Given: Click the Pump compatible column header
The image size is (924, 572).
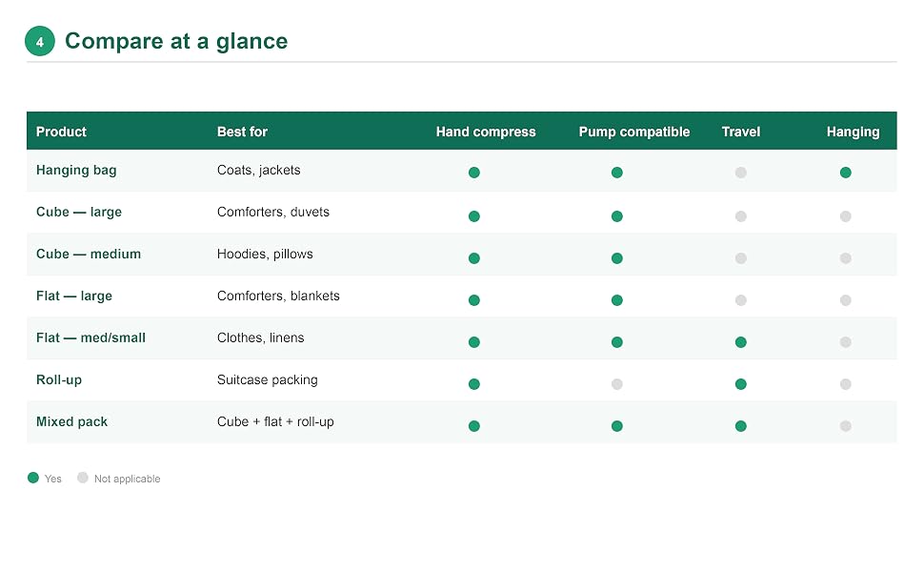Looking at the screenshot, I should (x=634, y=133).
